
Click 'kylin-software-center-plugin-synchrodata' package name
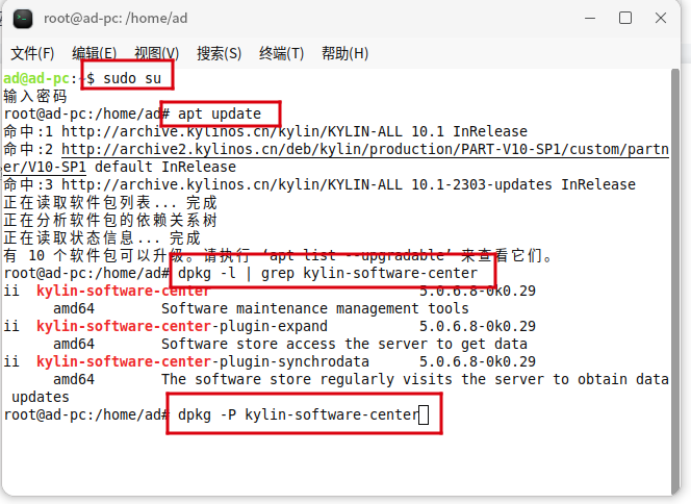click(203, 361)
